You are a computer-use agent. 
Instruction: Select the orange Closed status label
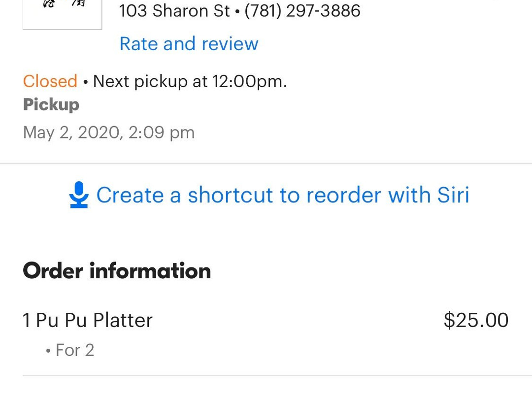[x=50, y=81]
